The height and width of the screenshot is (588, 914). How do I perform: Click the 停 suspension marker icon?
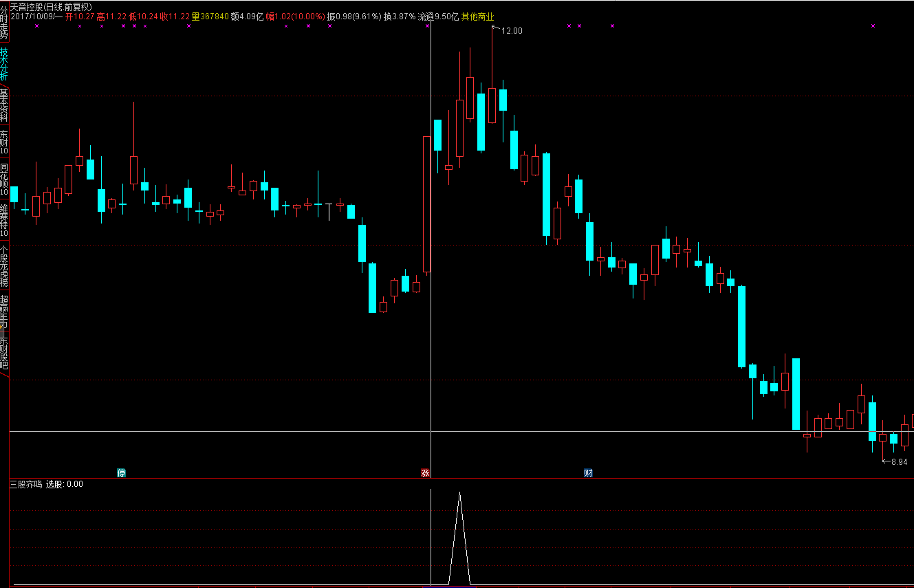pos(122,473)
